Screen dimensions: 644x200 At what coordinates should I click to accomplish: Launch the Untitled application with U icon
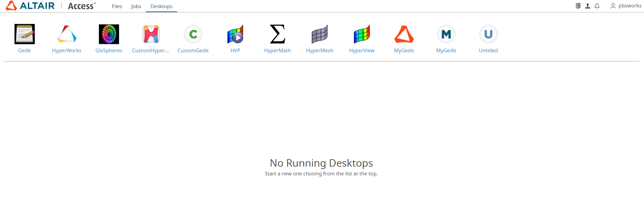tap(488, 34)
